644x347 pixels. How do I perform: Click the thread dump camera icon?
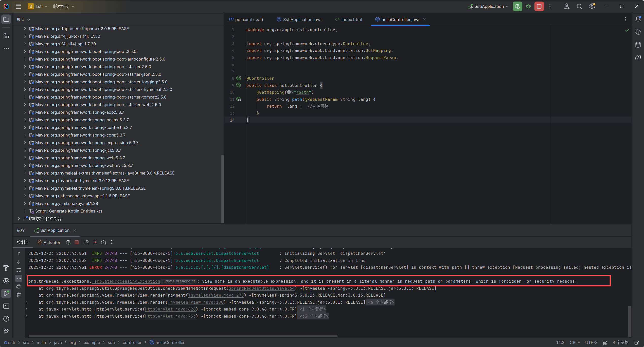click(x=87, y=242)
